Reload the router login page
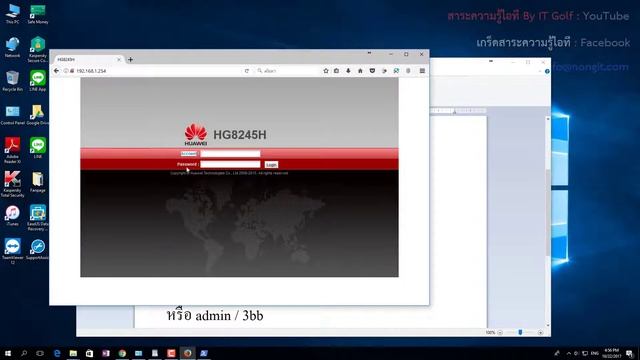The height and width of the screenshot is (360, 640). point(247,71)
